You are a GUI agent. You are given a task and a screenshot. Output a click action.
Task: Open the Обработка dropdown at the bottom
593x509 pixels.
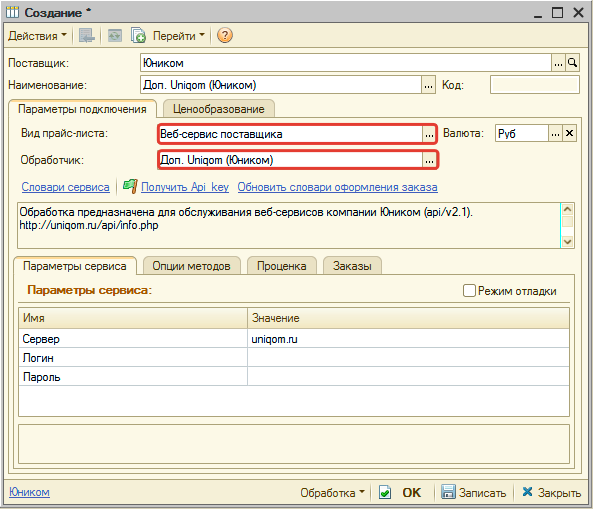tap(332, 492)
